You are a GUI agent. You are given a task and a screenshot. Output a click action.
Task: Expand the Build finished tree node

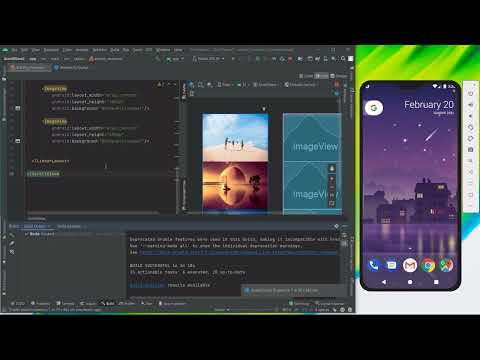click(x=26, y=234)
